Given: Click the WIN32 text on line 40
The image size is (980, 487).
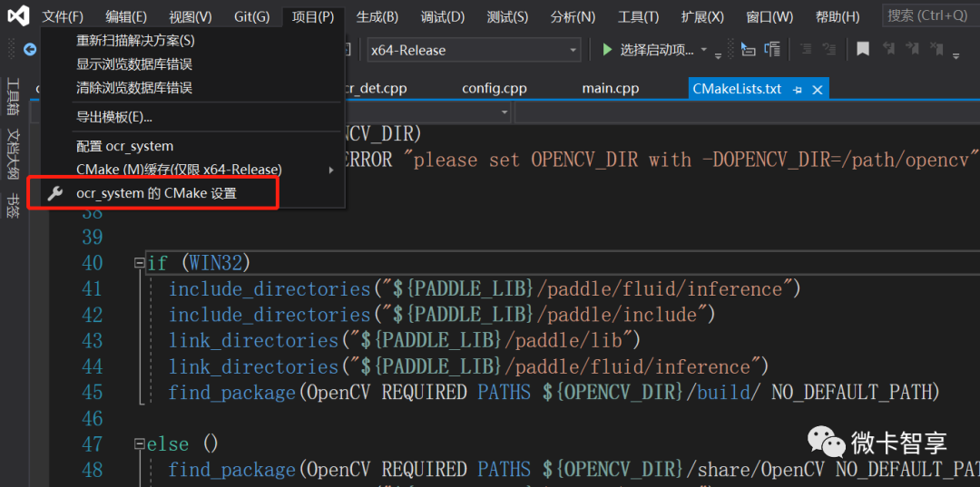Looking at the screenshot, I should pyautogui.click(x=215, y=263).
